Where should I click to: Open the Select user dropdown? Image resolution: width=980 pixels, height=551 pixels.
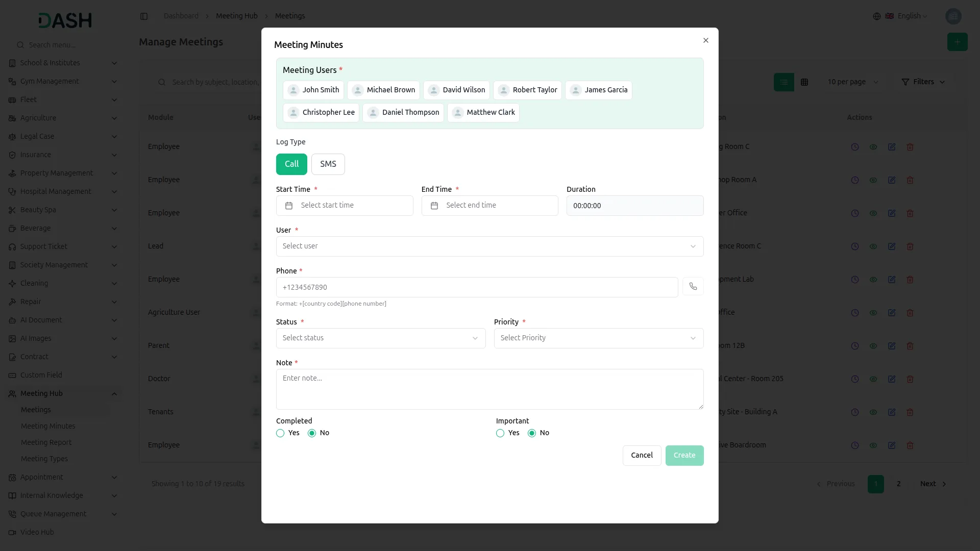coord(489,246)
